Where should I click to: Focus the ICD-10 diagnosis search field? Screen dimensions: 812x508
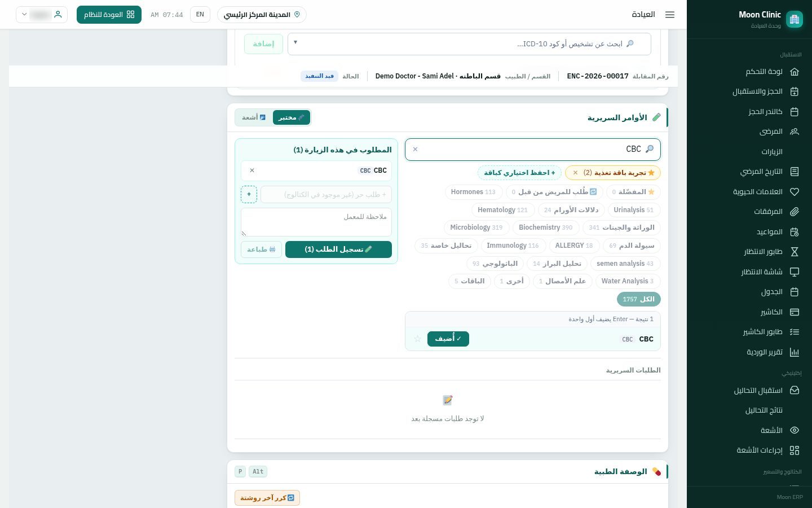tap(469, 44)
